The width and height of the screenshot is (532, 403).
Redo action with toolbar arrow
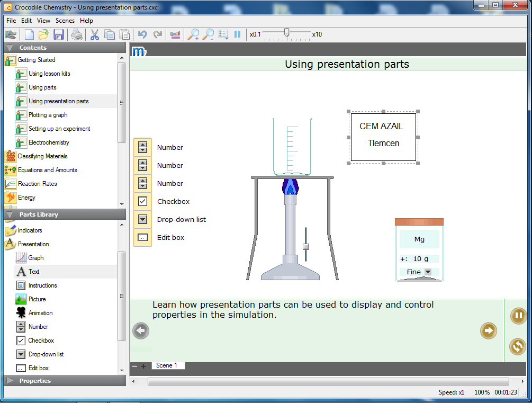157,34
